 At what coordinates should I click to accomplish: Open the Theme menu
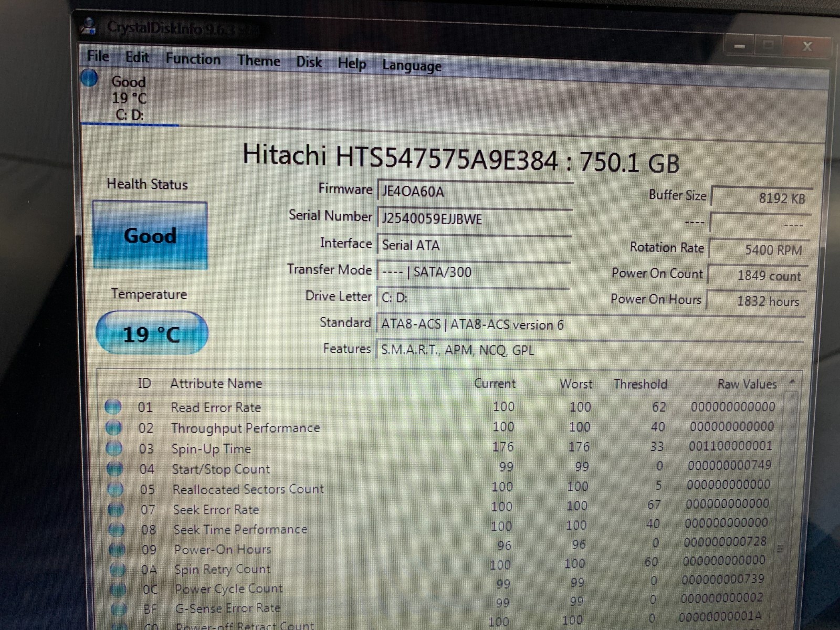258,60
